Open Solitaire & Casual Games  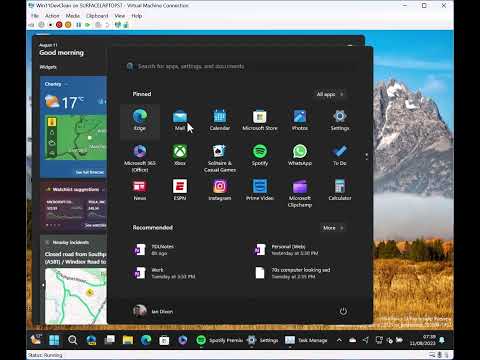(x=220, y=158)
